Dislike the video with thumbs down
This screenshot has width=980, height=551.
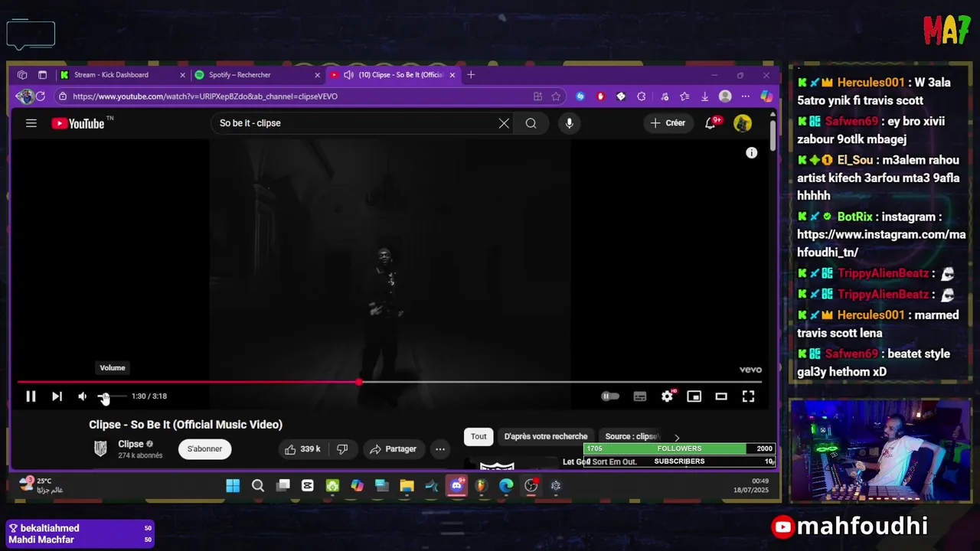[x=343, y=449]
